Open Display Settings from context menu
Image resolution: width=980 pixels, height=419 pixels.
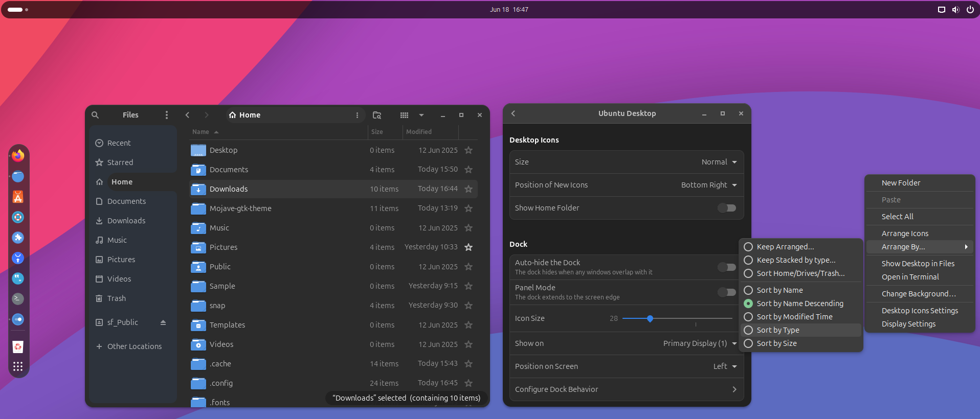click(x=920, y=324)
